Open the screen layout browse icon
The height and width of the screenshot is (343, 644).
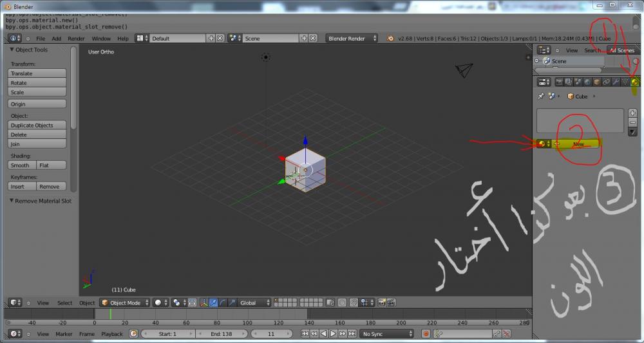[142, 38]
